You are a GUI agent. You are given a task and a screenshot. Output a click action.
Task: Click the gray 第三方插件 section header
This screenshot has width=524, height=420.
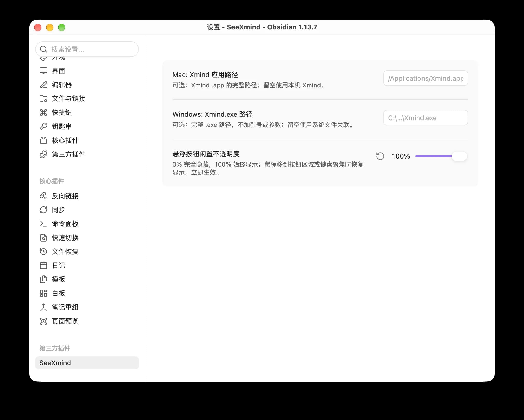(x=55, y=348)
